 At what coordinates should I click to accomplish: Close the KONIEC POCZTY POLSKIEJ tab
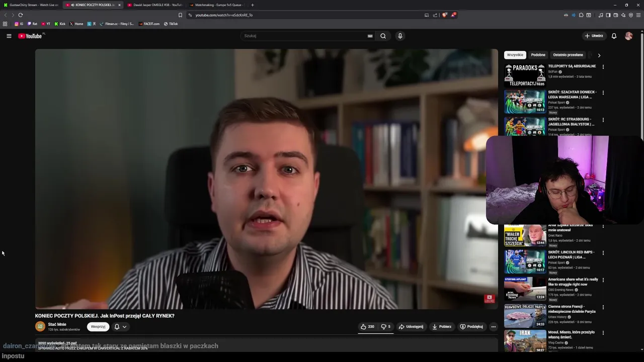(x=119, y=5)
